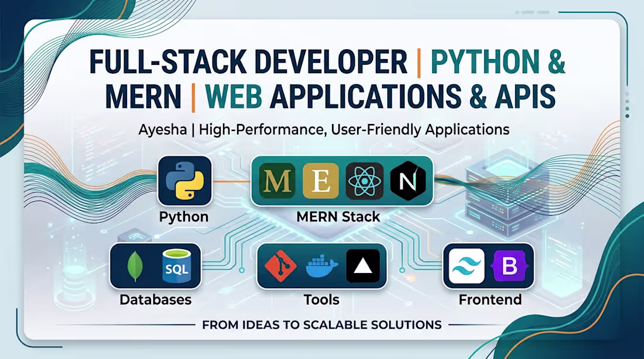
Task: Click the Express 'E' icon in MERN Stack
Action: tap(321, 181)
